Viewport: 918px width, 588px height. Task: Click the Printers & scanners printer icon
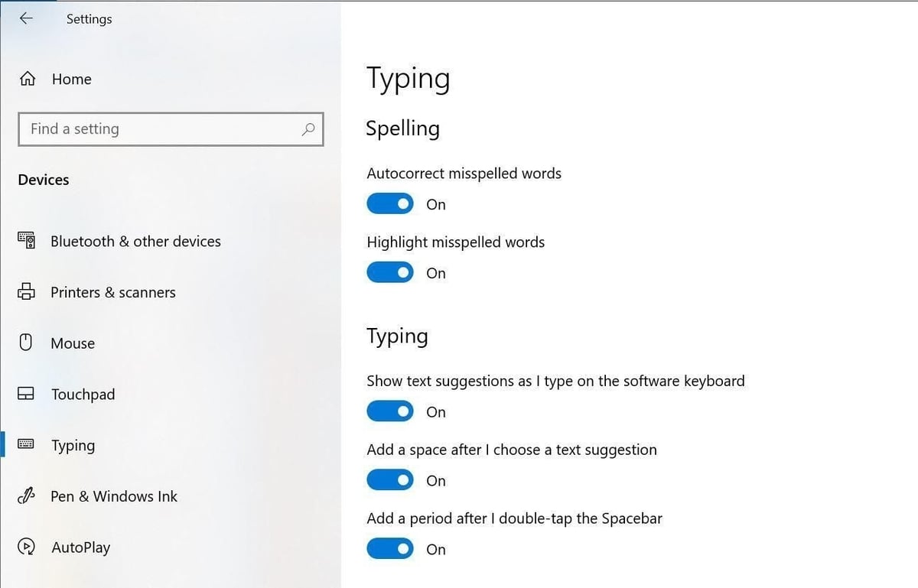[x=26, y=292]
